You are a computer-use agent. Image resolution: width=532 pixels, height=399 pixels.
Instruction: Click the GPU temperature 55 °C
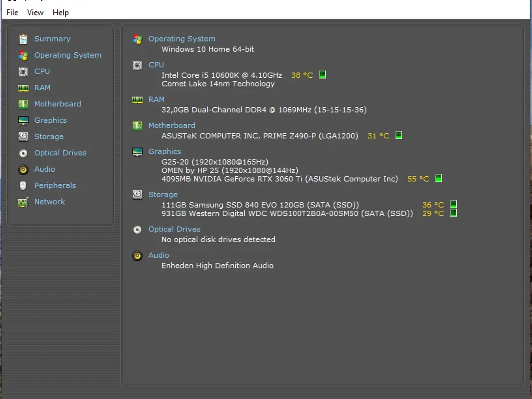(418, 179)
